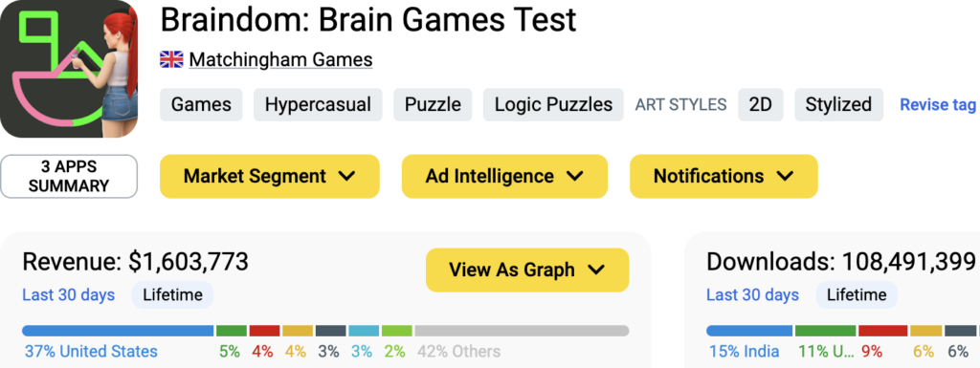Screen dimensions: 980x368
Task: Switch revenue to Last 30 days
Action: (69, 295)
